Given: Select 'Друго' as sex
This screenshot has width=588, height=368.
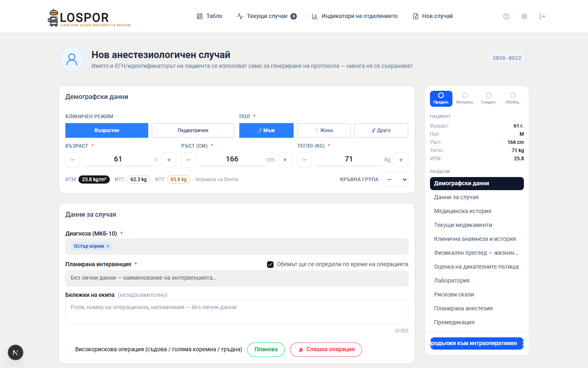Looking at the screenshot, I should [381, 130].
